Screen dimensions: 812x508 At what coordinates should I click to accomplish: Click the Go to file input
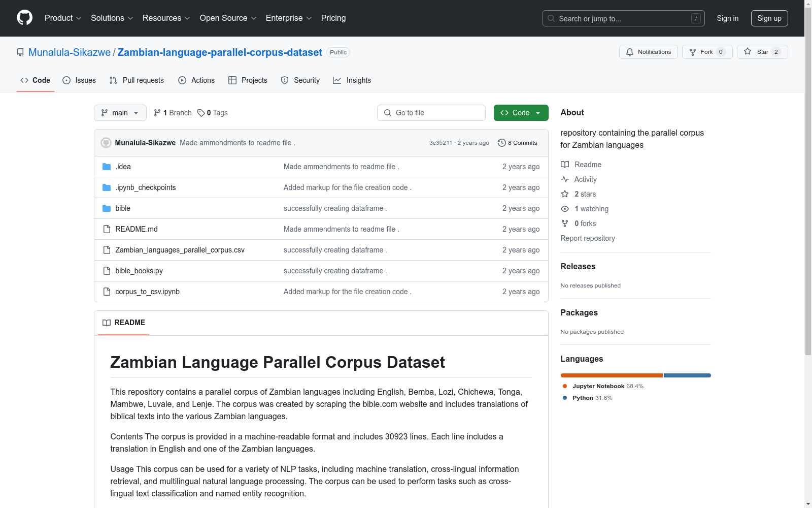tap(431, 113)
